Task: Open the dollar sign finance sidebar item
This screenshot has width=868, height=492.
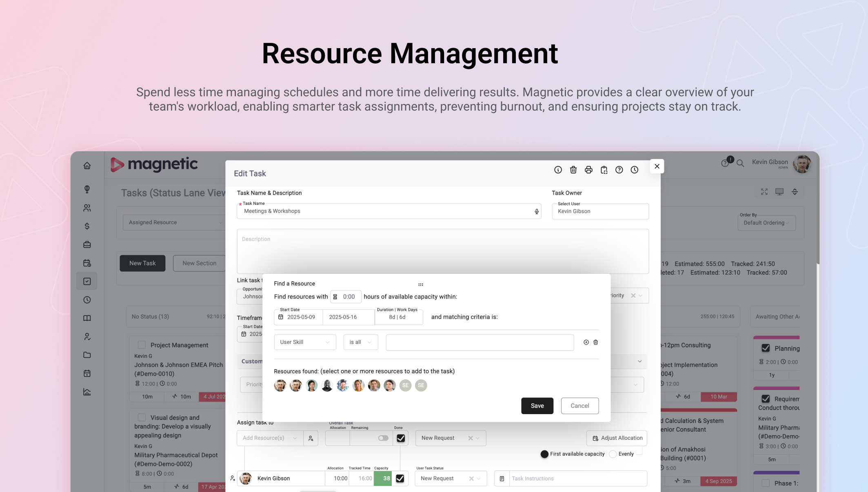Action: pyautogui.click(x=87, y=226)
